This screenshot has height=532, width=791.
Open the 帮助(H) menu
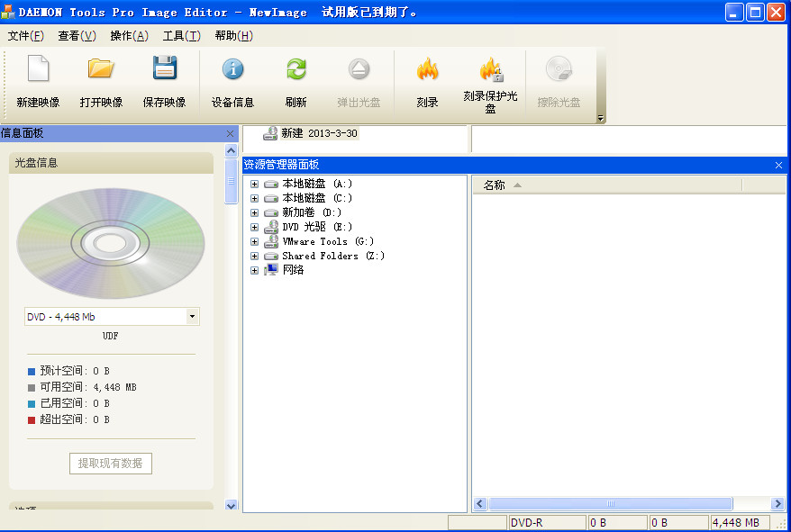[x=233, y=36]
